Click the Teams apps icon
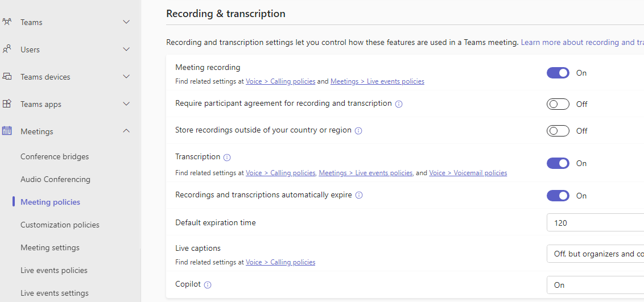The width and height of the screenshot is (644, 302). point(7,104)
